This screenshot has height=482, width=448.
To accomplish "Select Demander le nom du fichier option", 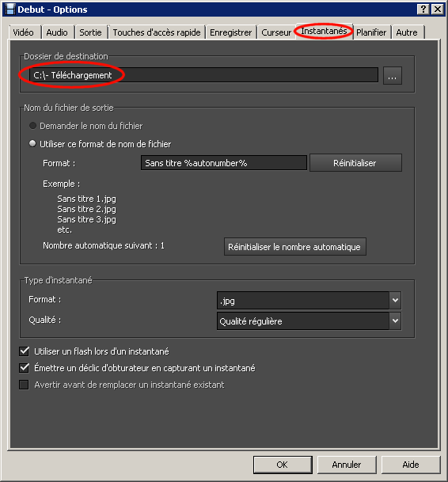I will (x=32, y=126).
